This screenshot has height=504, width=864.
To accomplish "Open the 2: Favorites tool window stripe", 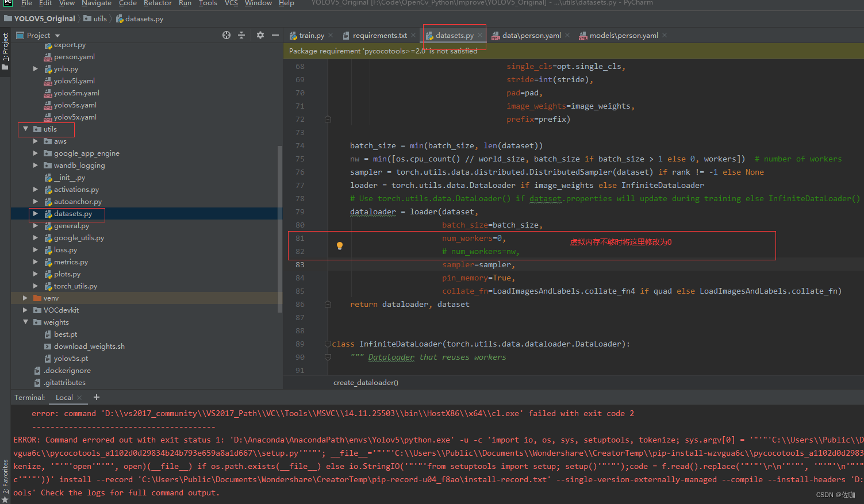I will point(5,481).
